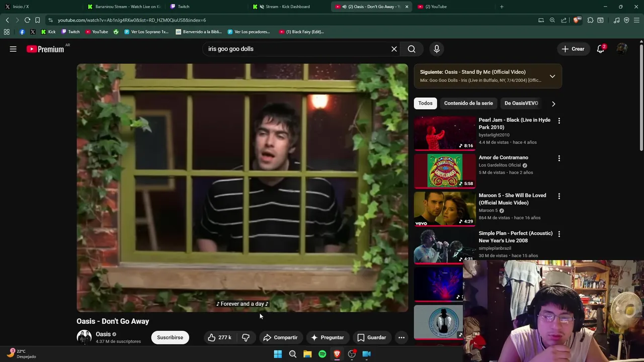The height and width of the screenshot is (362, 644).
Task: Open the Pearl Jam Black video thumbnail
Action: [x=445, y=133]
